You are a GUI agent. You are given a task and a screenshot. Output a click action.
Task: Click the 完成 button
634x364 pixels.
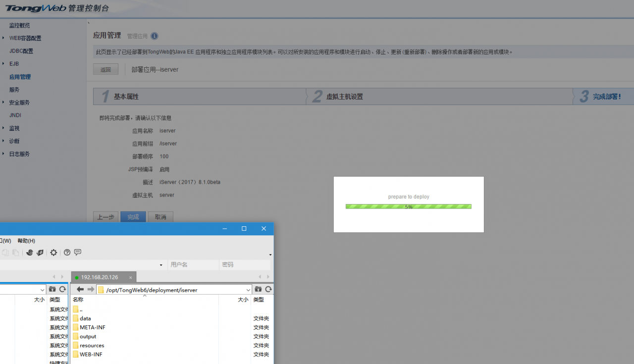(133, 217)
